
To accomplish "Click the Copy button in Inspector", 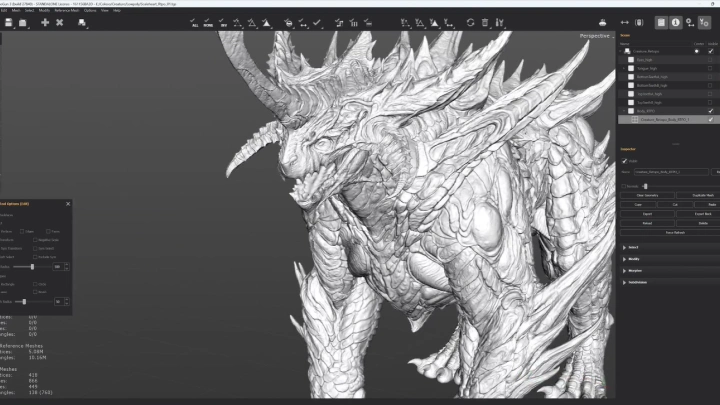I will pyautogui.click(x=638, y=204).
